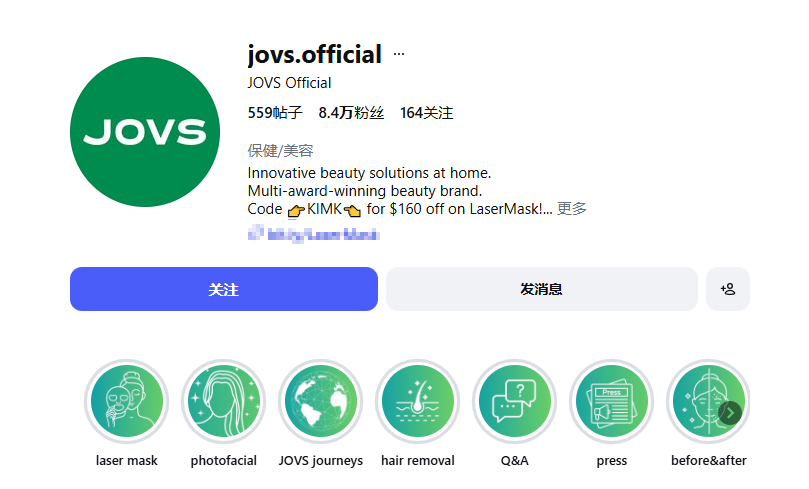Open the three-dot options menu

pos(399,54)
